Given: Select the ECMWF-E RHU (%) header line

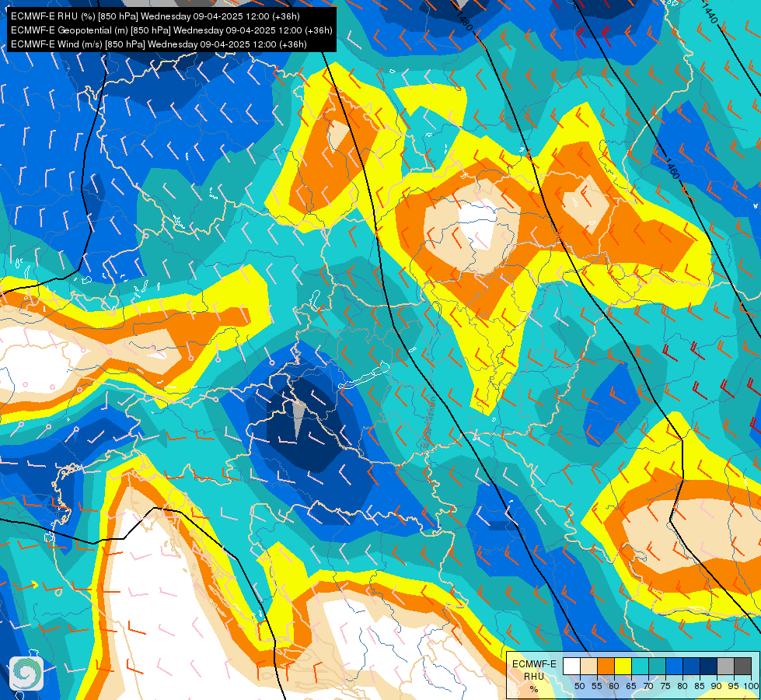Looking at the screenshot, I should tap(155, 16).
